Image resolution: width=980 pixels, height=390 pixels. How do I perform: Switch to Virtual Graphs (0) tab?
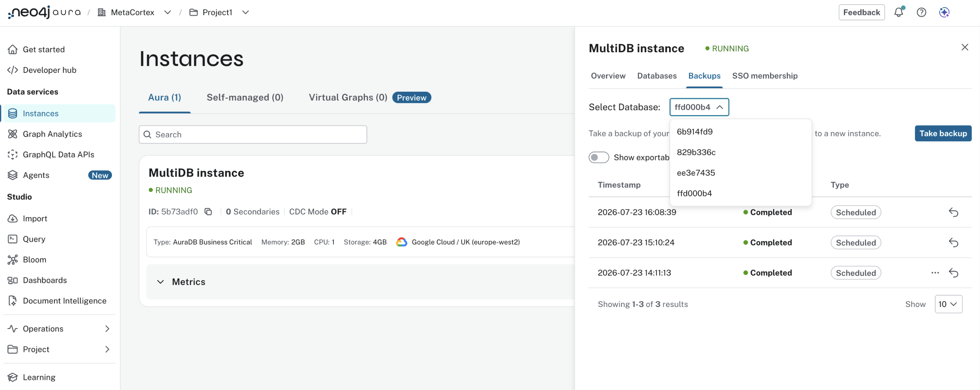[x=348, y=97]
